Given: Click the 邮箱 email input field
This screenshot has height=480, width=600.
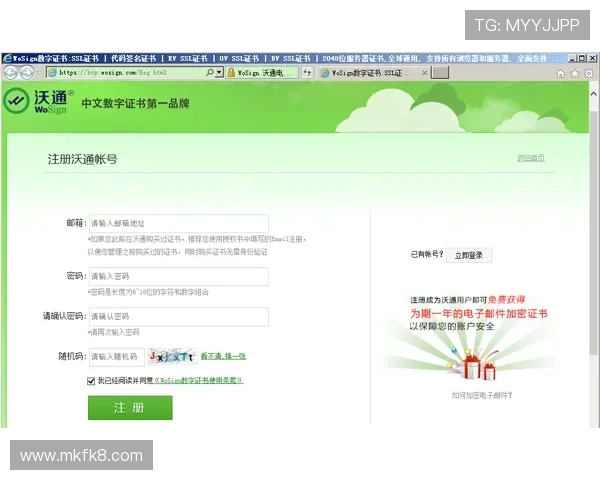Looking at the screenshot, I should point(179,223).
